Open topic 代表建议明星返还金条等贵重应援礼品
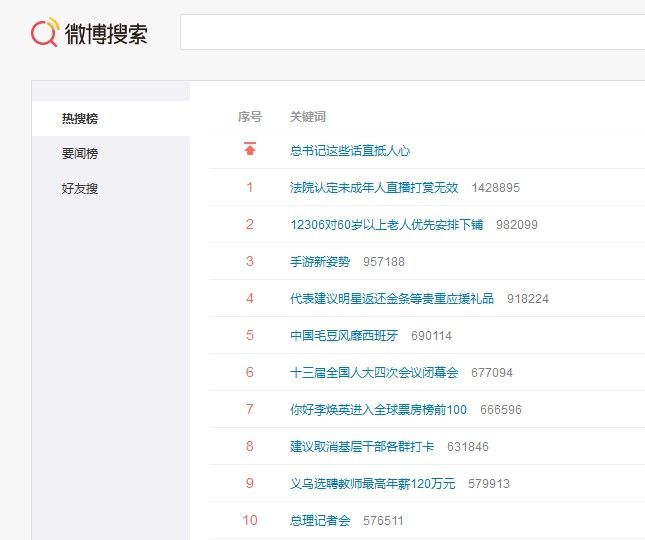This screenshot has width=645, height=540. point(392,299)
